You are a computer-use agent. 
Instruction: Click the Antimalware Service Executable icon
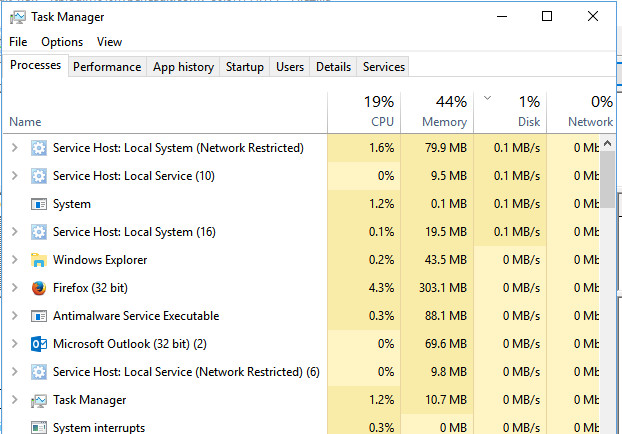[x=39, y=316]
